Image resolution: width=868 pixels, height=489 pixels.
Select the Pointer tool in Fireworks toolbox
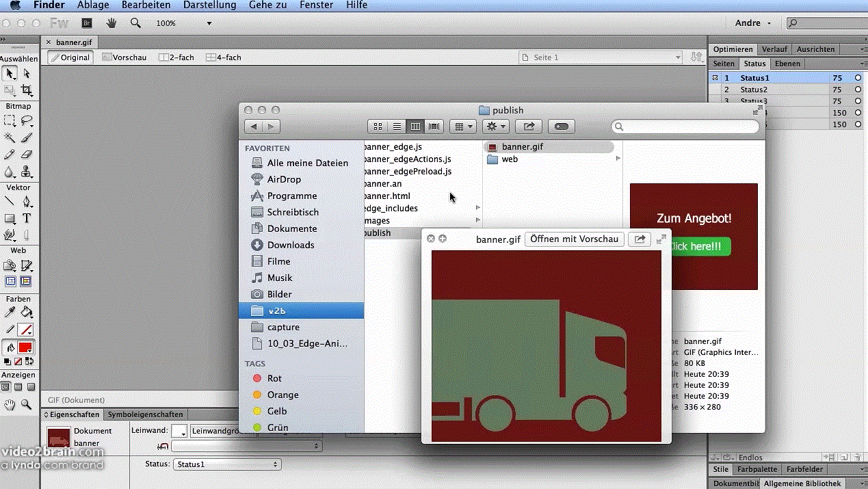pyautogui.click(x=10, y=73)
